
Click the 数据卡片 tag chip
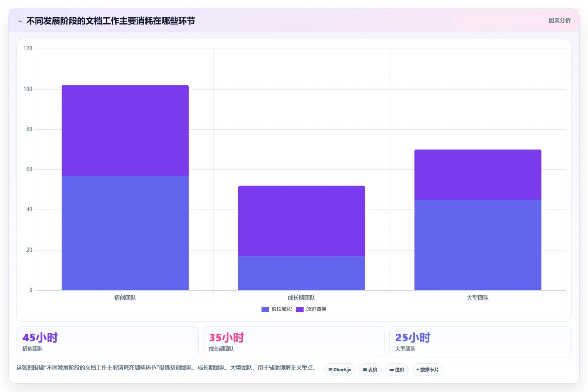(428, 370)
